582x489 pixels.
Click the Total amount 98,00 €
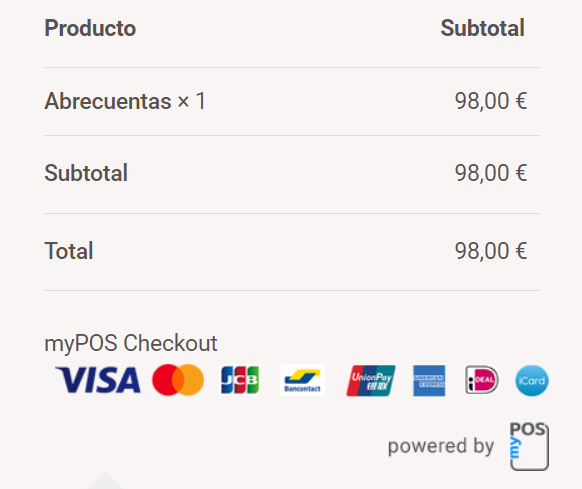491,251
